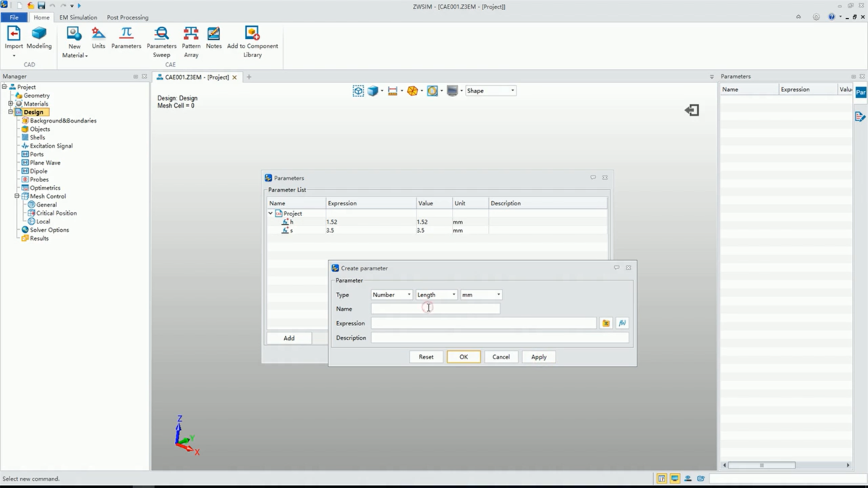Open the Length quantity dropdown

(436, 295)
